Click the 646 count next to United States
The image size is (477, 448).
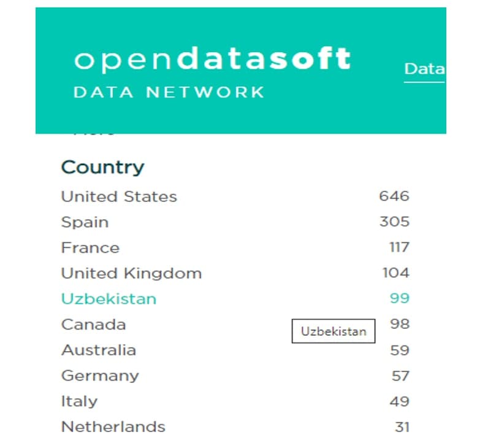pyautogui.click(x=394, y=197)
